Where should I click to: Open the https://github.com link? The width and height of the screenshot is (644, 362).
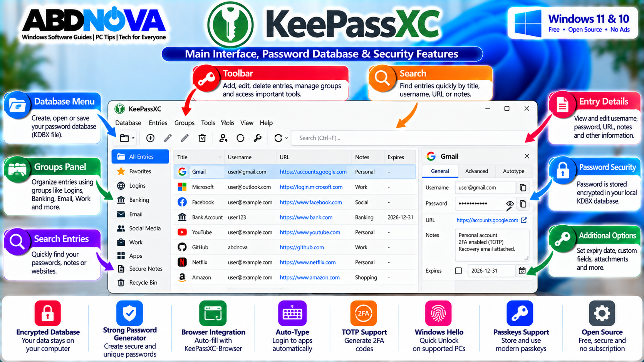302,247
